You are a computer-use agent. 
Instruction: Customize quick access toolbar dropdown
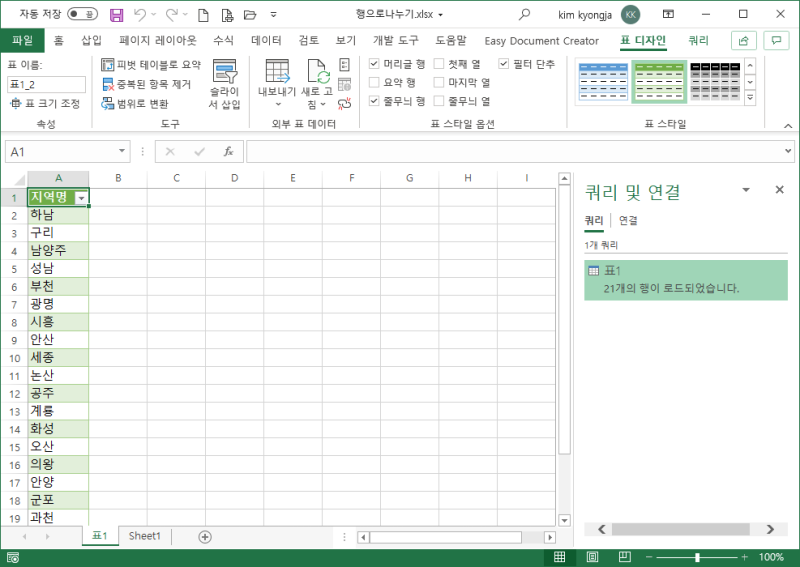click(x=273, y=15)
